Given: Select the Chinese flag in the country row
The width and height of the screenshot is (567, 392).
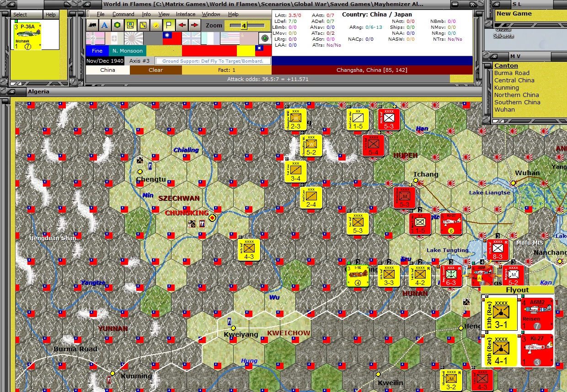Looking at the screenshot, I should tap(172, 38).
